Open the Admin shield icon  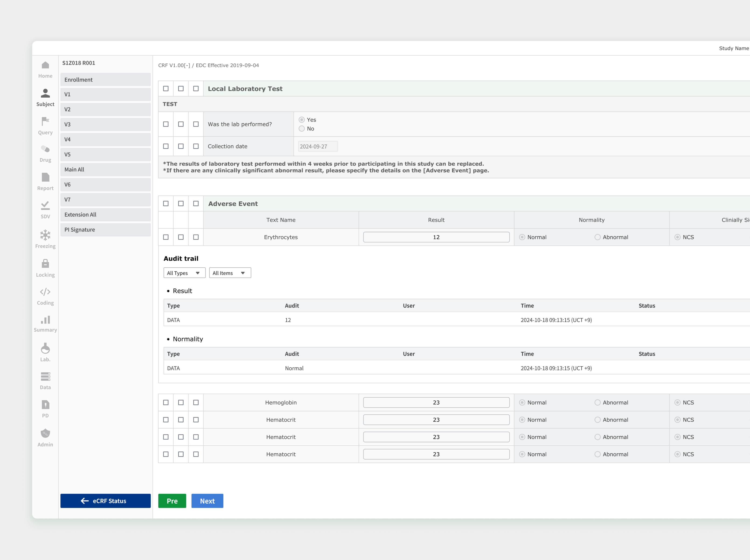pyautogui.click(x=45, y=433)
